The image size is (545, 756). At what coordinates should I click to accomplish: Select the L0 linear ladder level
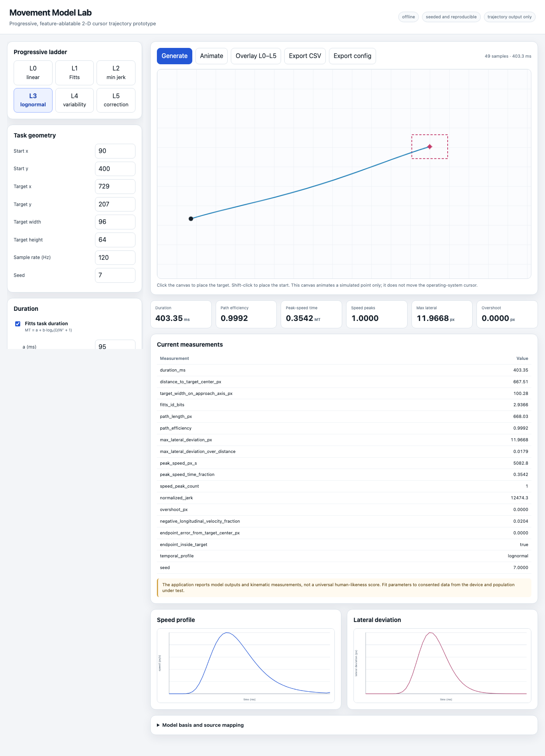[33, 73]
